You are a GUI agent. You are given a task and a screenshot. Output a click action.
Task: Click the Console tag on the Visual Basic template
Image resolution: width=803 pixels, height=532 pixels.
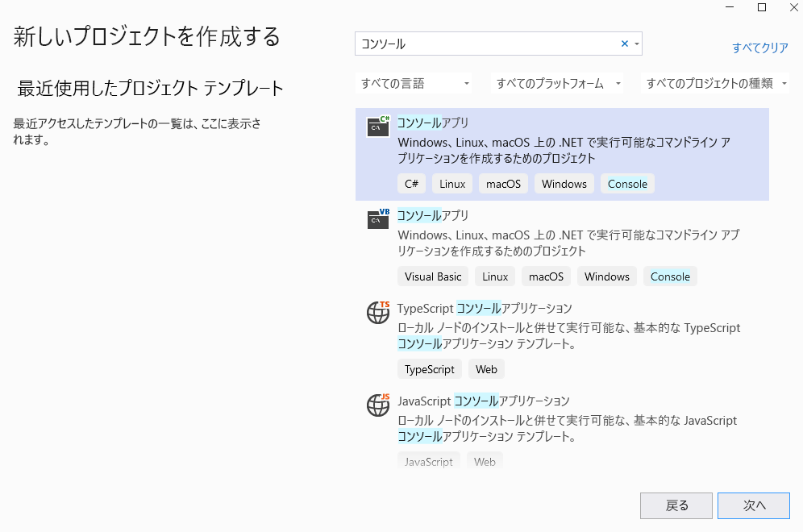point(670,276)
